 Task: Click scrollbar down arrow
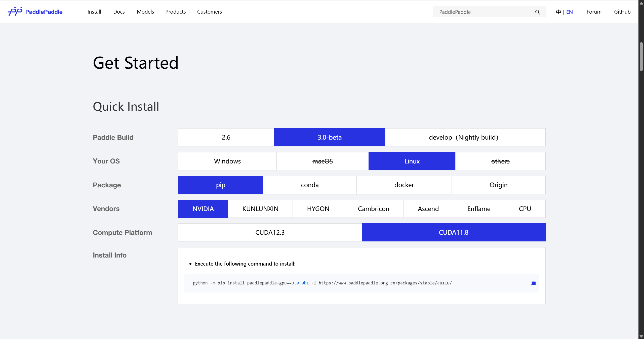641,336
